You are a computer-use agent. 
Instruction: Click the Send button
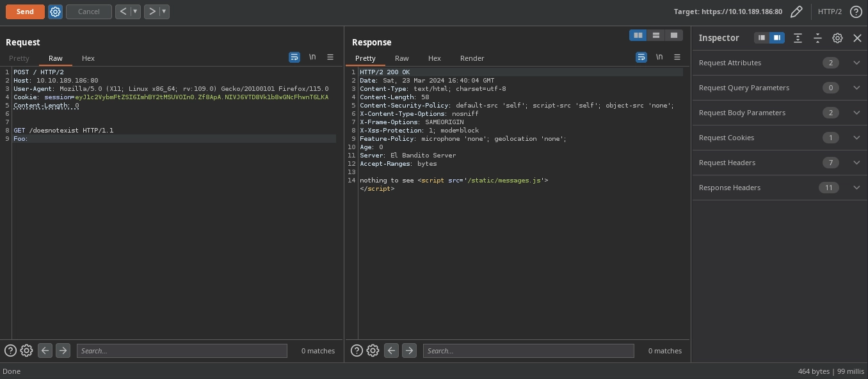pos(25,12)
